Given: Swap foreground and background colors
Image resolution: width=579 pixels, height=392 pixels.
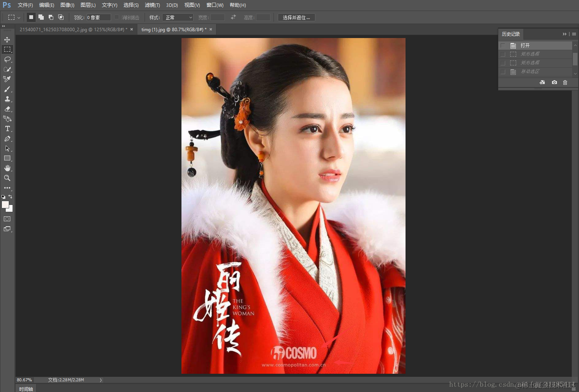Looking at the screenshot, I should coord(11,197).
